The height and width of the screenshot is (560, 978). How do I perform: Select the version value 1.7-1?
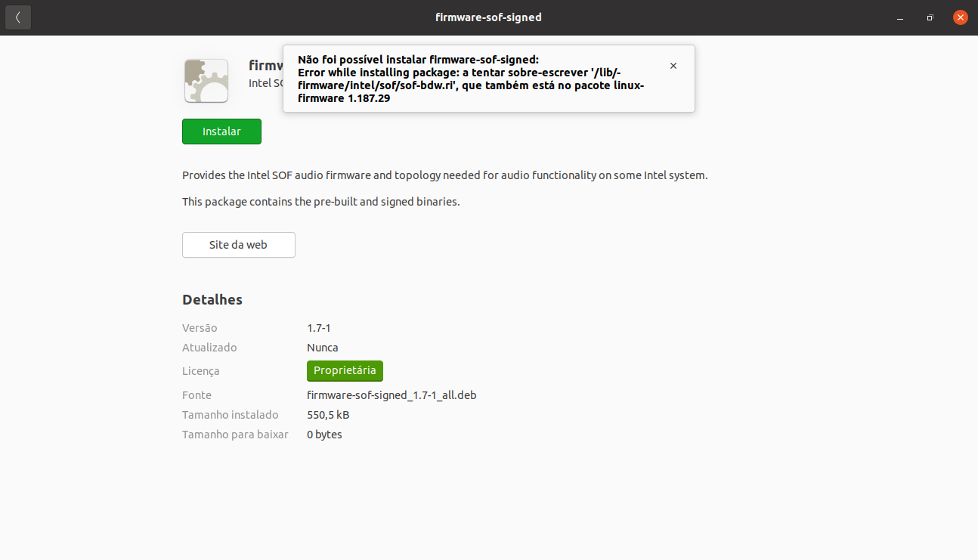(x=319, y=328)
